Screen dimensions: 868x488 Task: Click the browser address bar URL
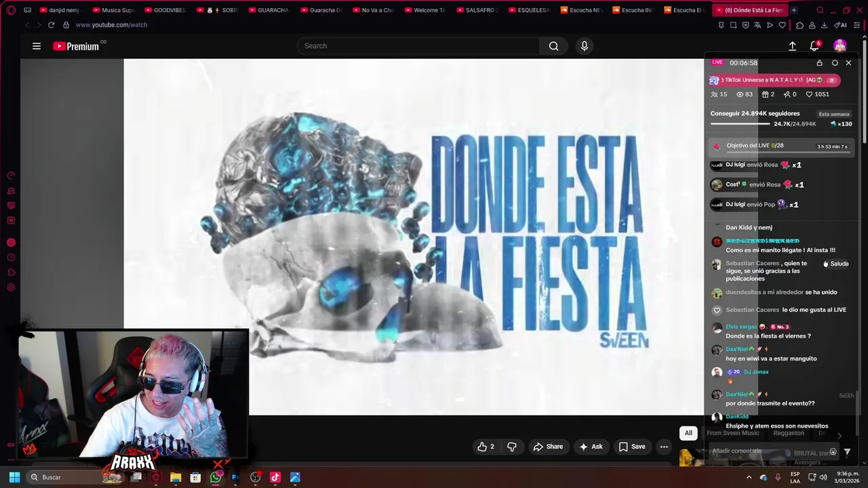[111, 25]
